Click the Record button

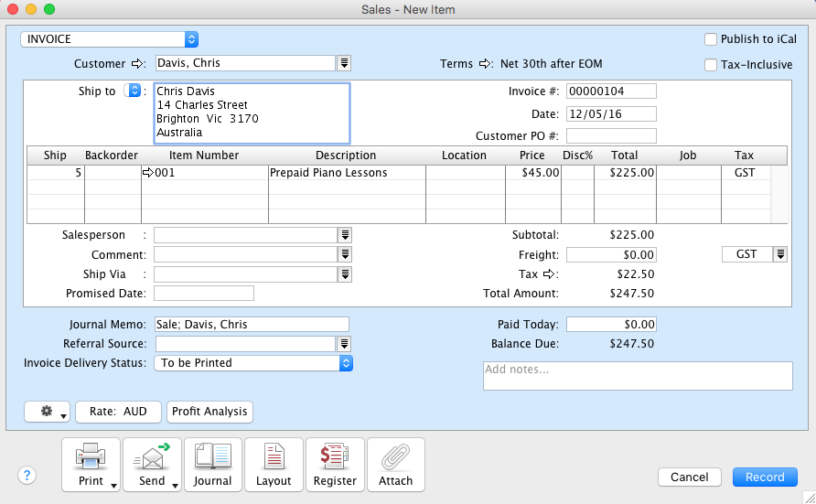tap(764, 477)
